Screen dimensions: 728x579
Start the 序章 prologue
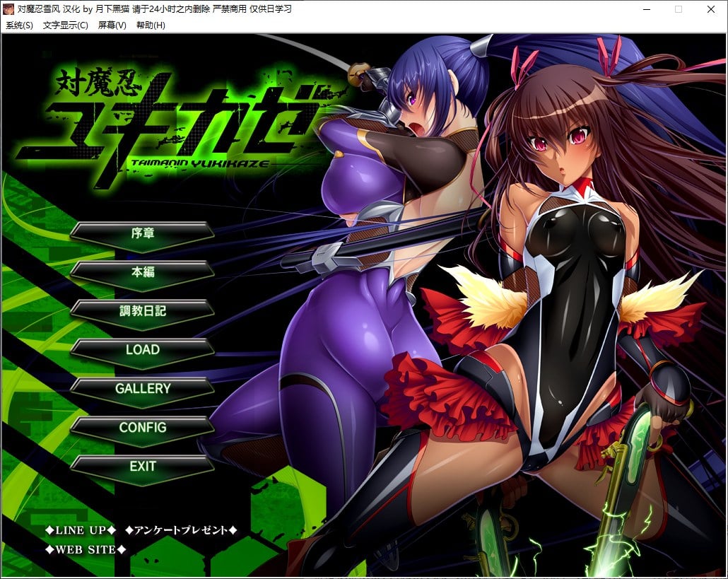[x=143, y=233]
